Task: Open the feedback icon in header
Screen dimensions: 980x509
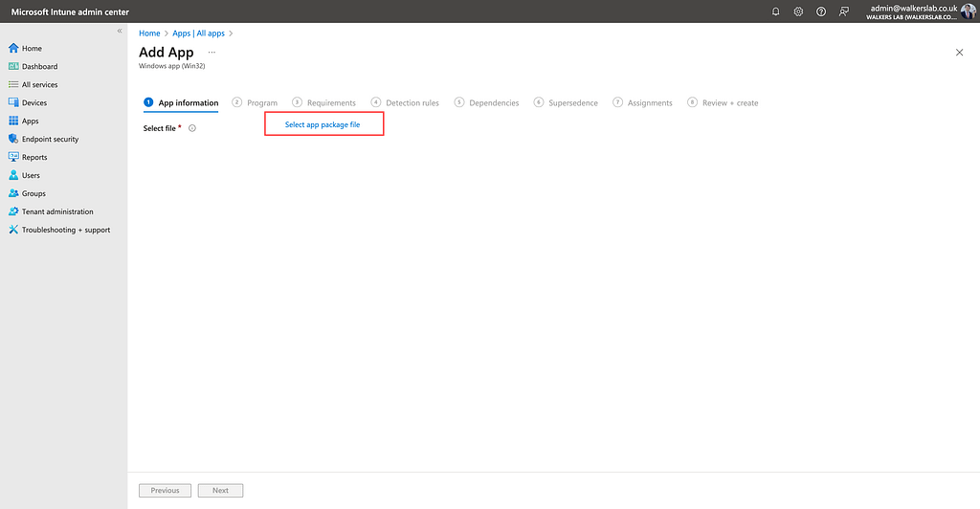Action: pos(843,11)
